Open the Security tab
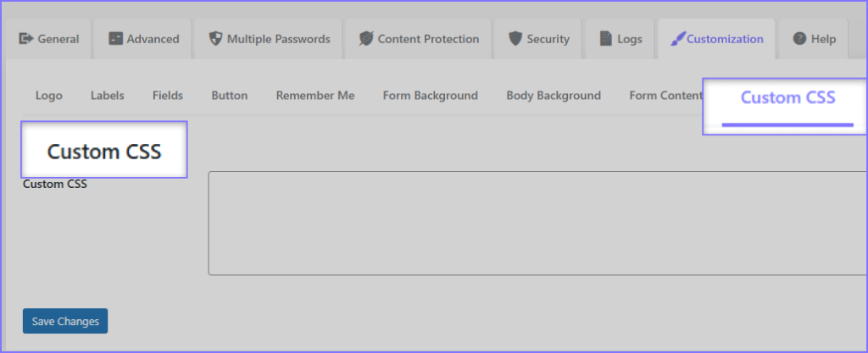The width and height of the screenshot is (868, 353). pos(538,39)
